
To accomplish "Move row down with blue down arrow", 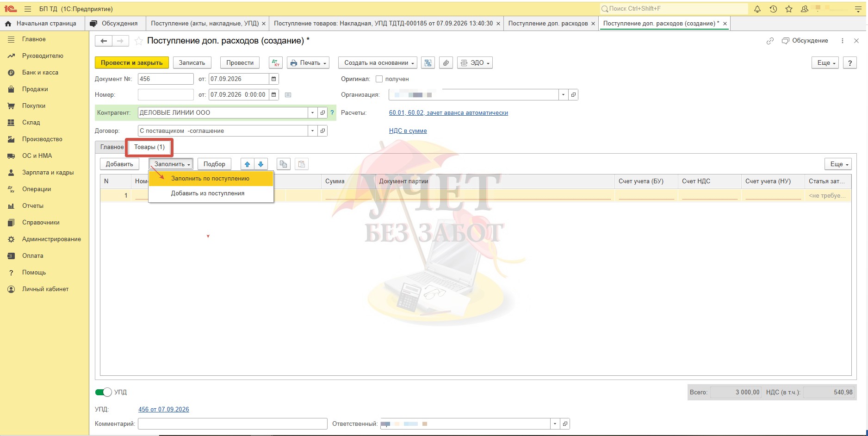I will [x=261, y=164].
